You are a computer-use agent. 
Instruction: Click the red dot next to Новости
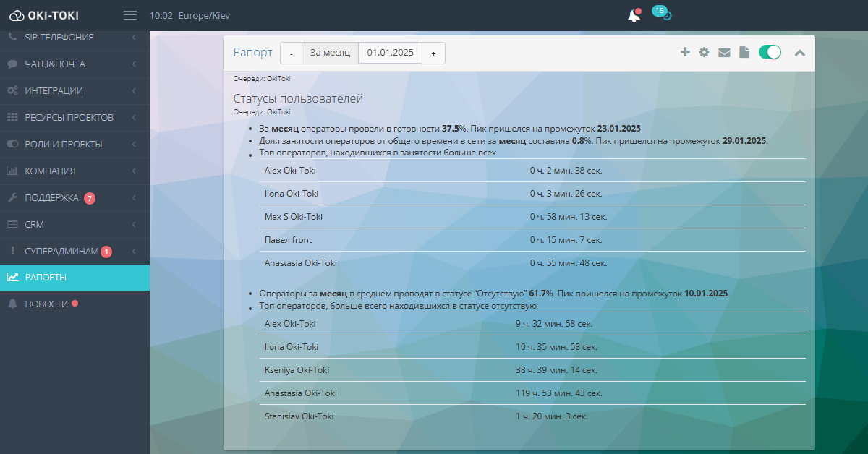(x=75, y=304)
